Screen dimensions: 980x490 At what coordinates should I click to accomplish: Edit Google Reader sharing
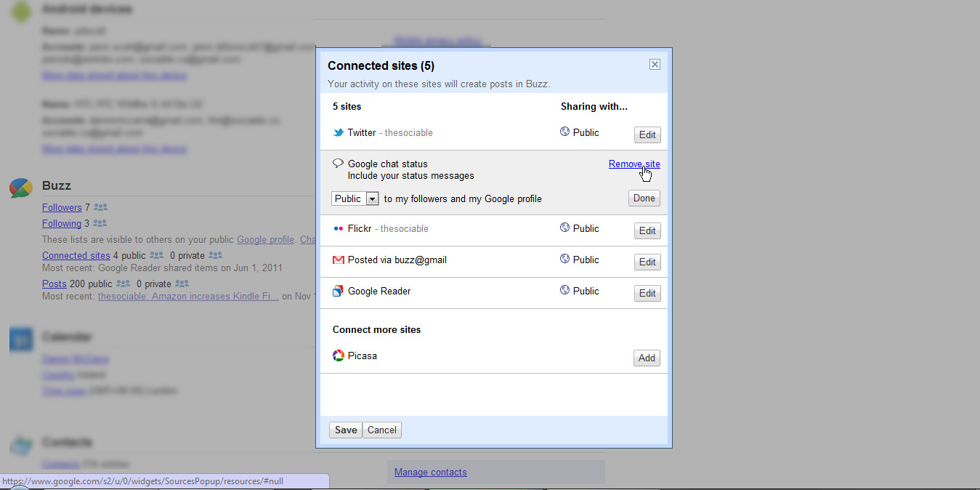tap(647, 294)
